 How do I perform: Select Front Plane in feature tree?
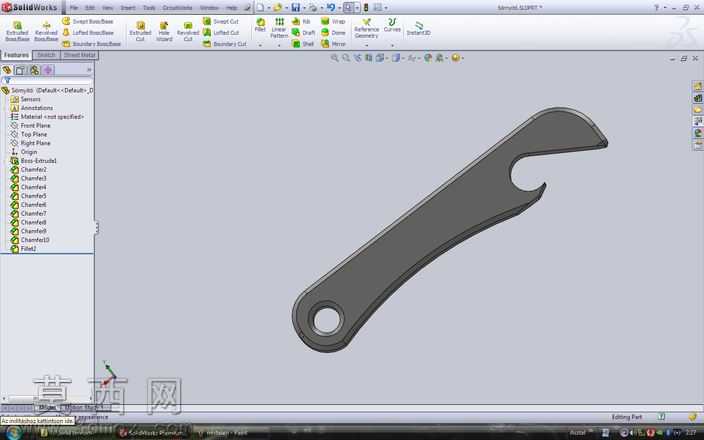[x=30, y=125]
